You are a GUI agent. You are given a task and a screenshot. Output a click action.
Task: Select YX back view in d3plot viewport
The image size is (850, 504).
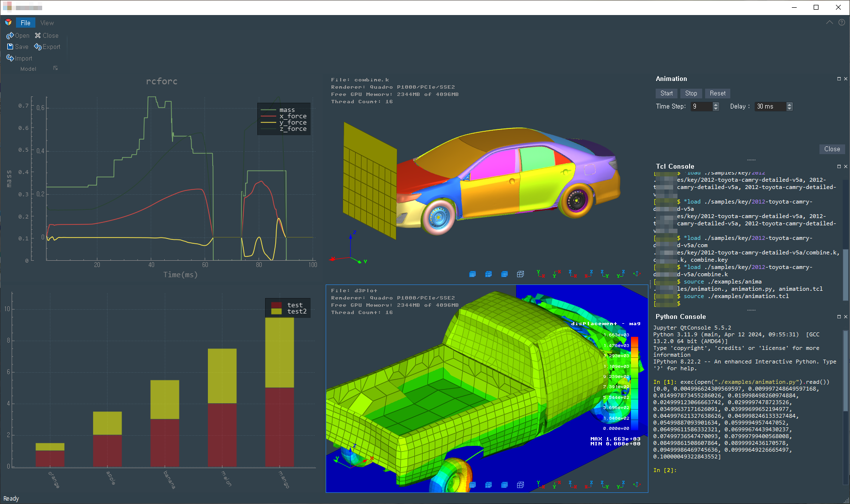(557, 485)
